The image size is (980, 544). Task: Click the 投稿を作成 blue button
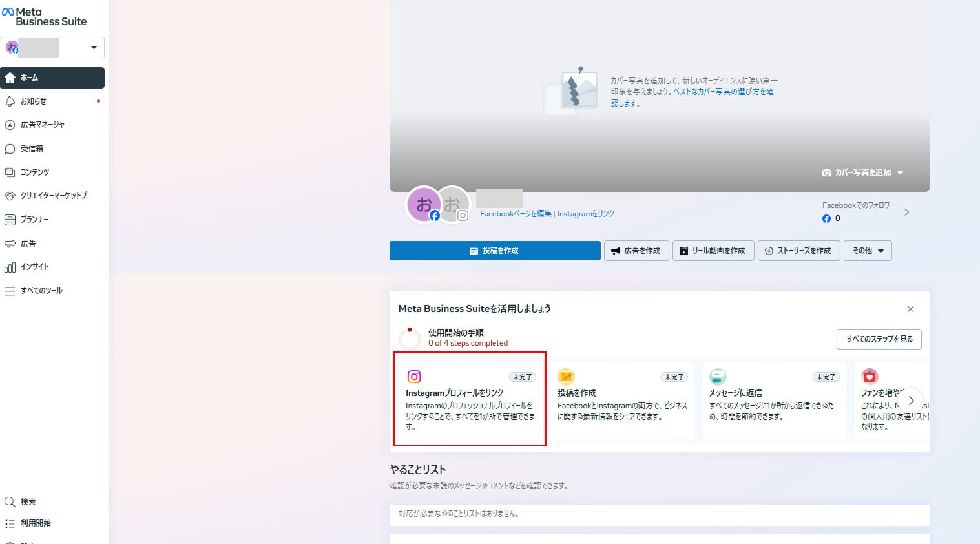(495, 251)
